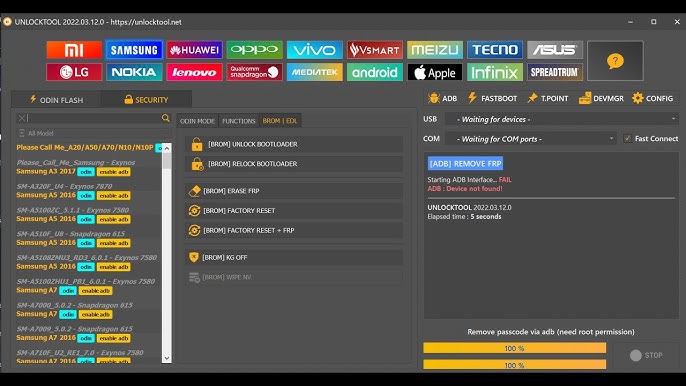Click [BROM] KG OFF

coord(294,257)
